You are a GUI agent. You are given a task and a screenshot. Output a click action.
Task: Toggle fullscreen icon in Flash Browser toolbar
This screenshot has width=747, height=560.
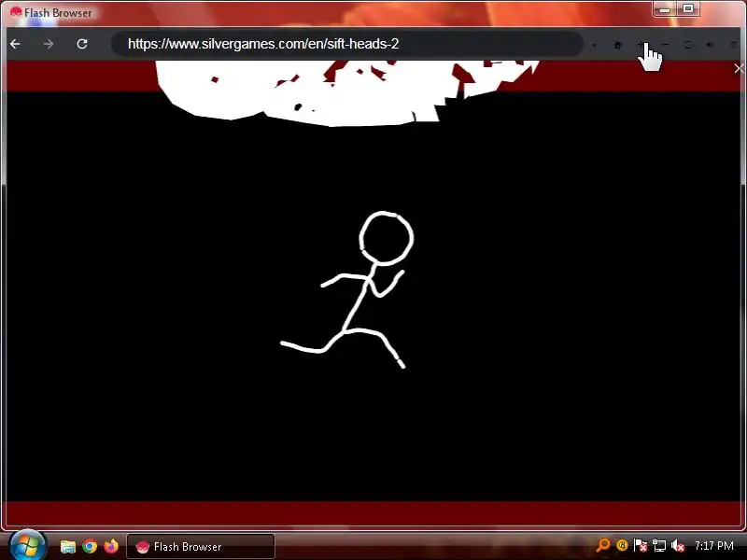[687, 45]
